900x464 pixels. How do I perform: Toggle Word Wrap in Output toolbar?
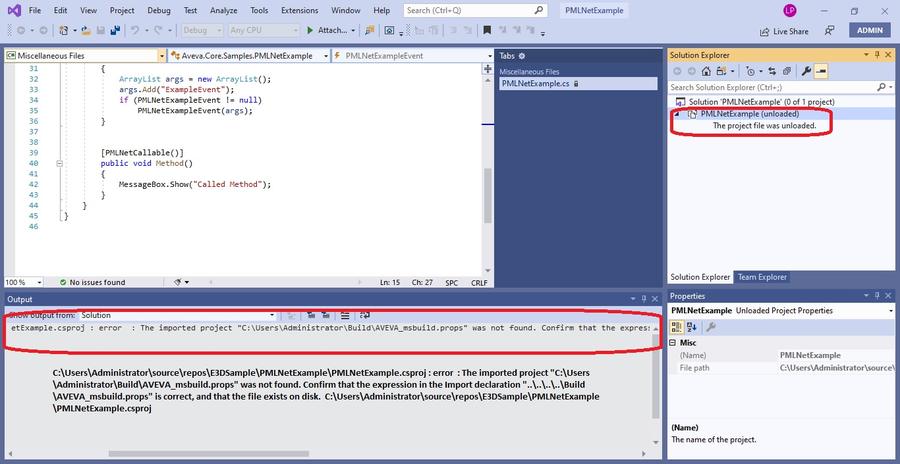click(x=365, y=315)
